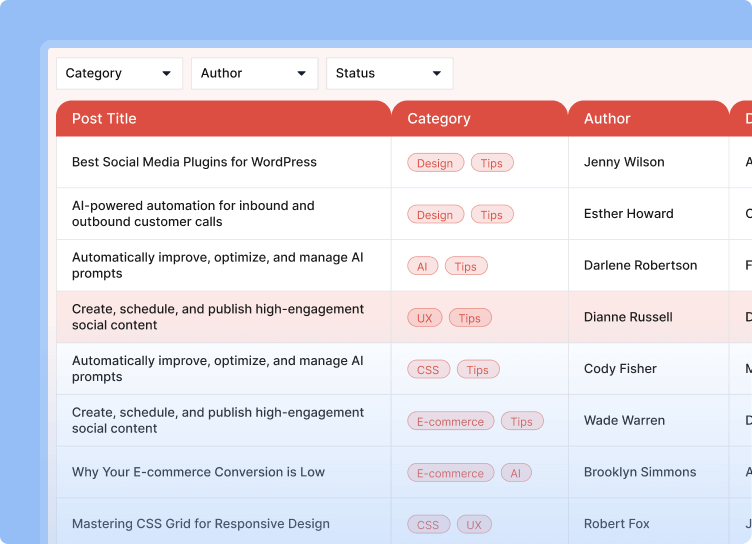Open 'Mastering CSS Grid for Responsive Design' post
The height and width of the screenshot is (544, 752).
click(200, 524)
